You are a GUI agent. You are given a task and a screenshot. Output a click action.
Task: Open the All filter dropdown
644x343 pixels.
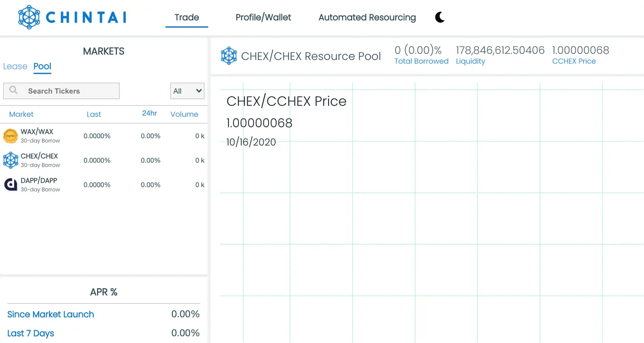[187, 91]
